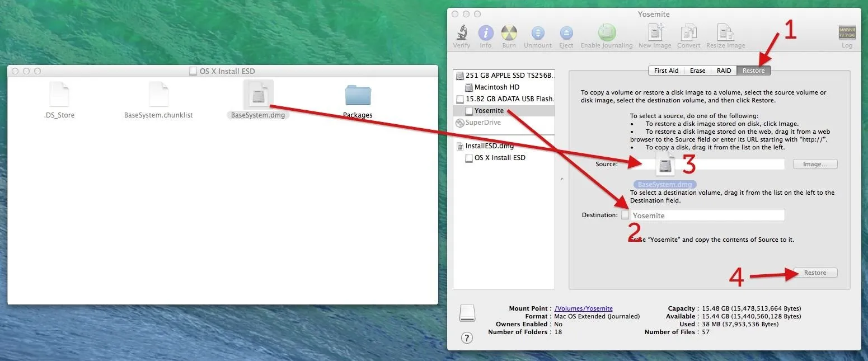Viewport: 868px width, 361px height.
Task: Select the Restore tab
Action: point(754,71)
